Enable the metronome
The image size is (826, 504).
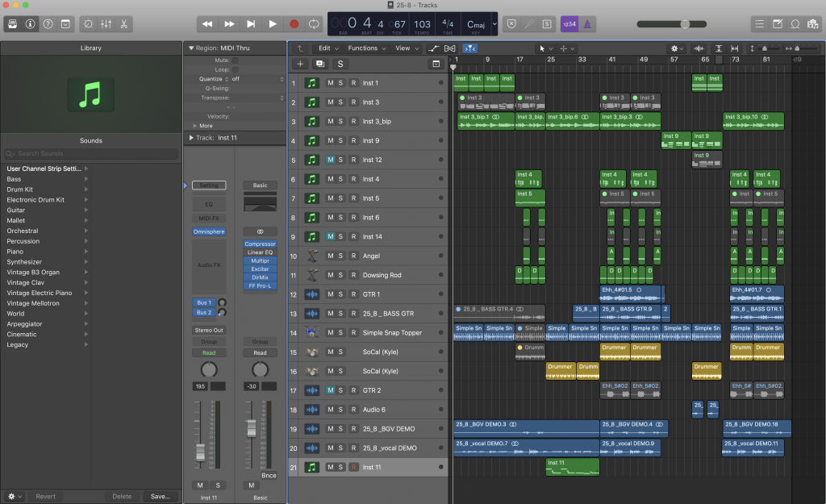pos(588,24)
